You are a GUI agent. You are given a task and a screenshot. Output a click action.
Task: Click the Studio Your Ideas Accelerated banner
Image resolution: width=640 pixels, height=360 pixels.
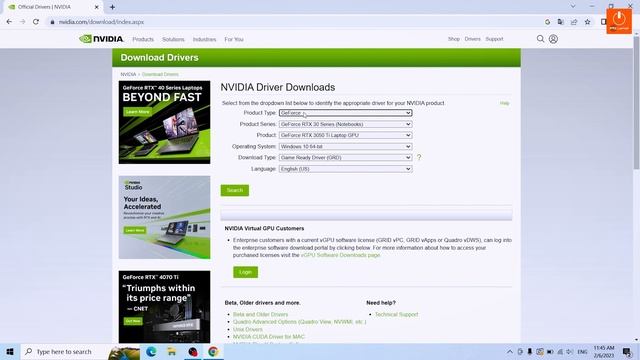click(x=164, y=217)
